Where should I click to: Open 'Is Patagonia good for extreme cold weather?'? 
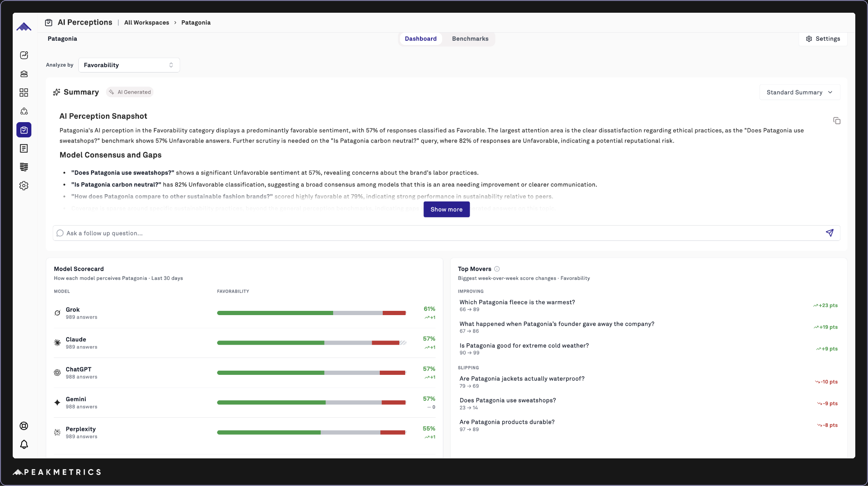point(524,346)
